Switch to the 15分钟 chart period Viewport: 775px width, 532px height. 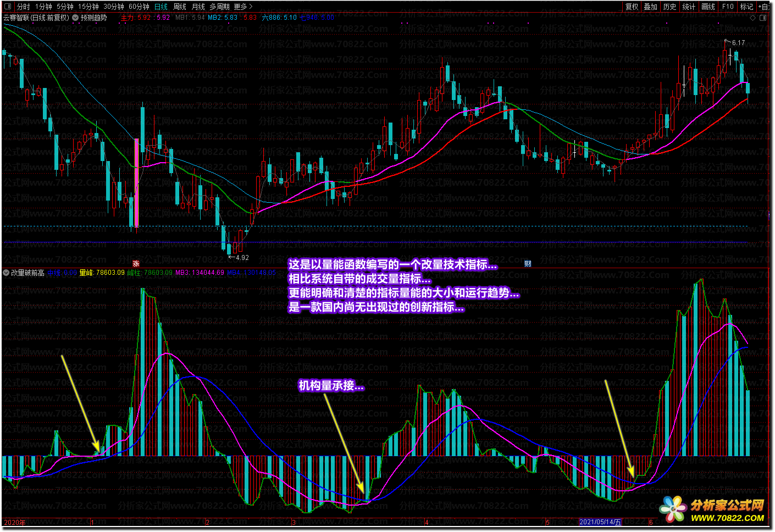pyautogui.click(x=88, y=7)
